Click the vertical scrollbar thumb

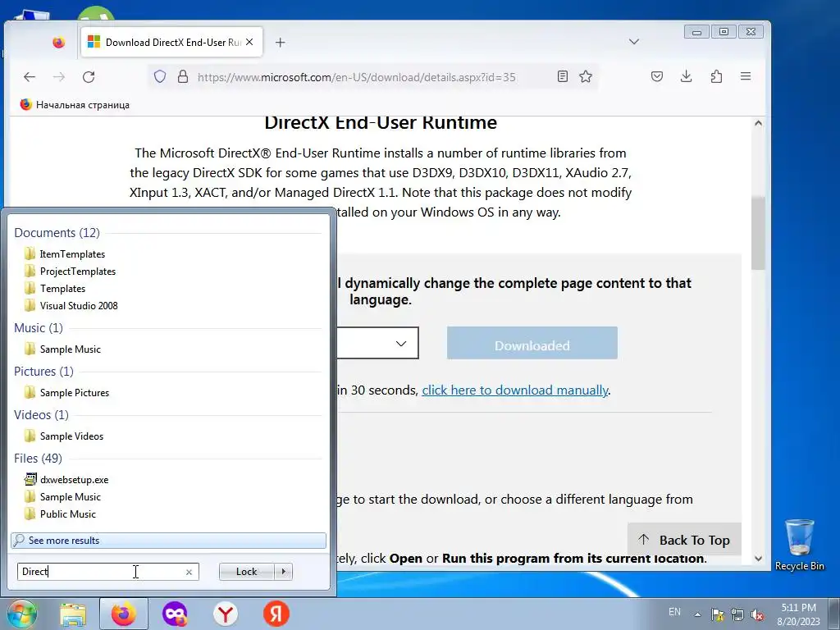click(x=758, y=233)
